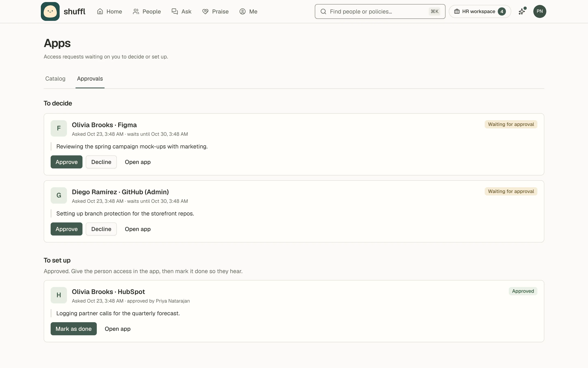This screenshot has height=368, width=588.
Task: Click the GitHub card's Waiting for approval badge
Action: pos(511,191)
